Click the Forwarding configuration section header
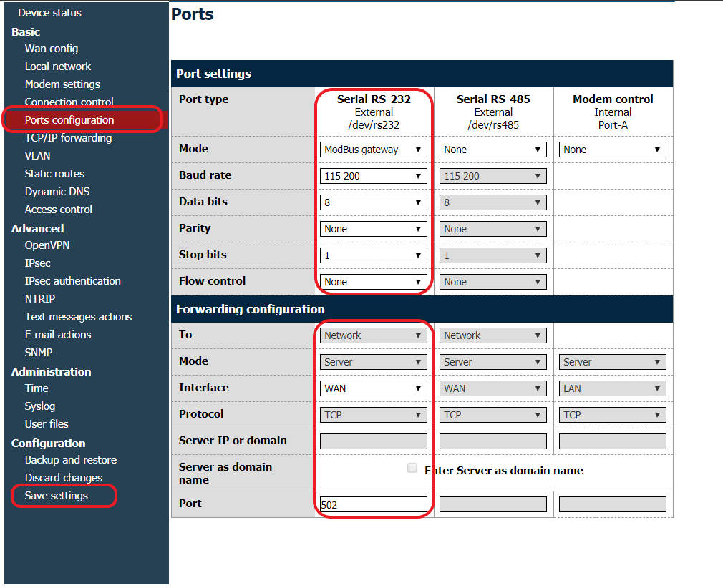This screenshot has width=723, height=588. (x=422, y=309)
